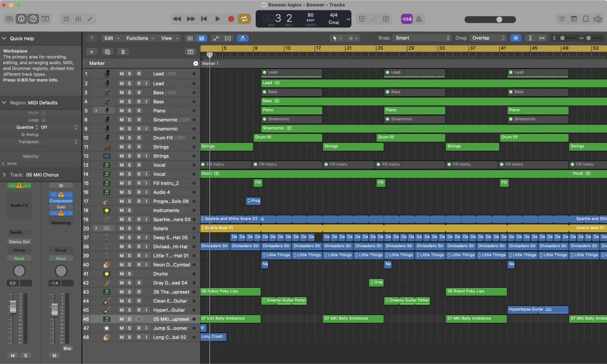Open the Edit menu in Tracks area
This screenshot has height=364, width=607.
[x=112, y=38]
